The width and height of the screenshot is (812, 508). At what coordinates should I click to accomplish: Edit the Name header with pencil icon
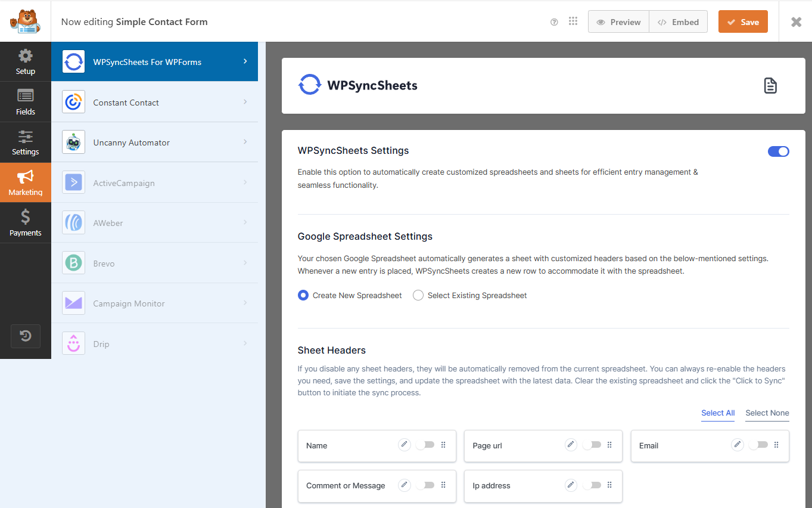[405, 445]
